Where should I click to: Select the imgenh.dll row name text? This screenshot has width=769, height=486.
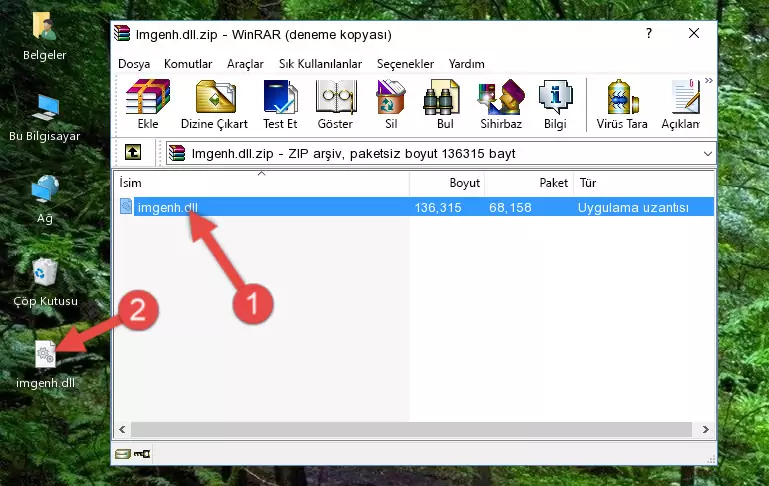(x=168, y=207)
